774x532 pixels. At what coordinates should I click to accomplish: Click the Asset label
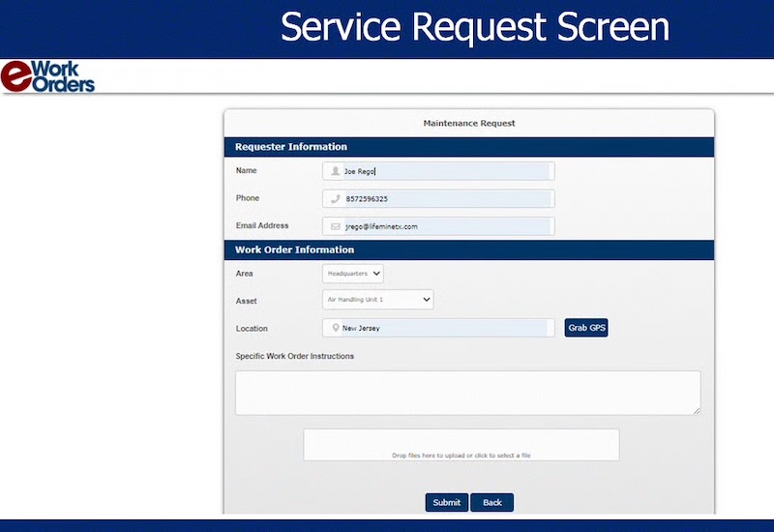(x=247, y=301)
